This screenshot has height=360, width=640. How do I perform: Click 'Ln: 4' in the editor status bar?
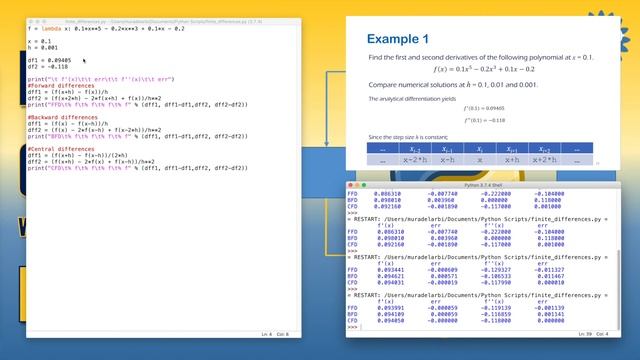[x=267, y=334]
